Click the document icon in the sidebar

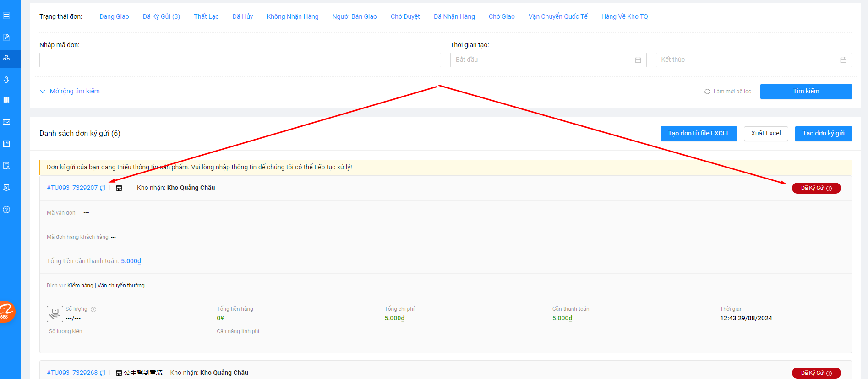(6, 38)
